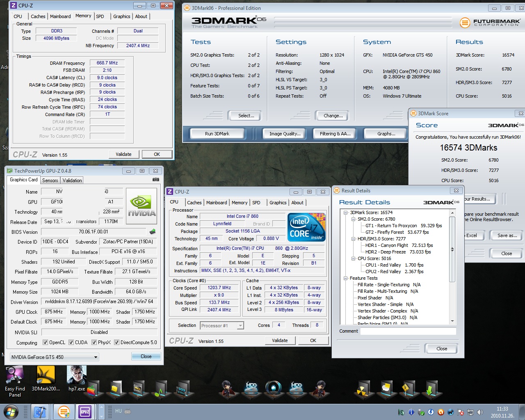Viewport: 525px width, 420px height.
Task: Click into the Comment text field
Action: click(408, 331)
